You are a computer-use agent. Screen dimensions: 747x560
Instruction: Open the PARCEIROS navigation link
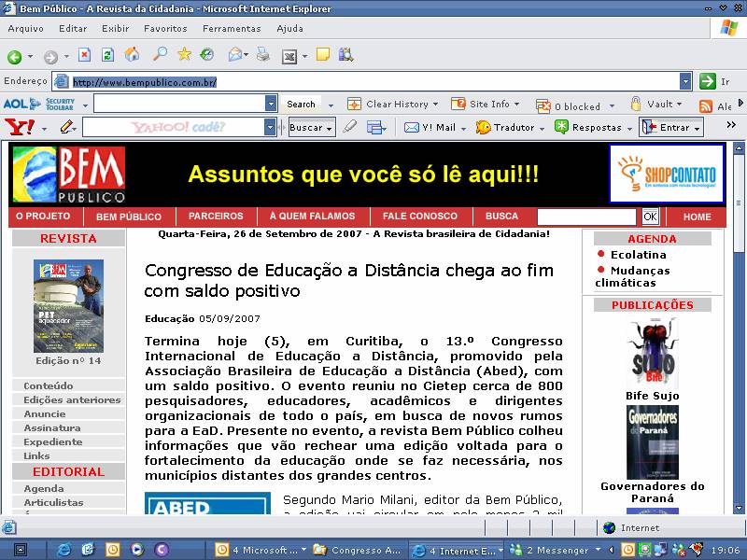click(x=216, y=217)
